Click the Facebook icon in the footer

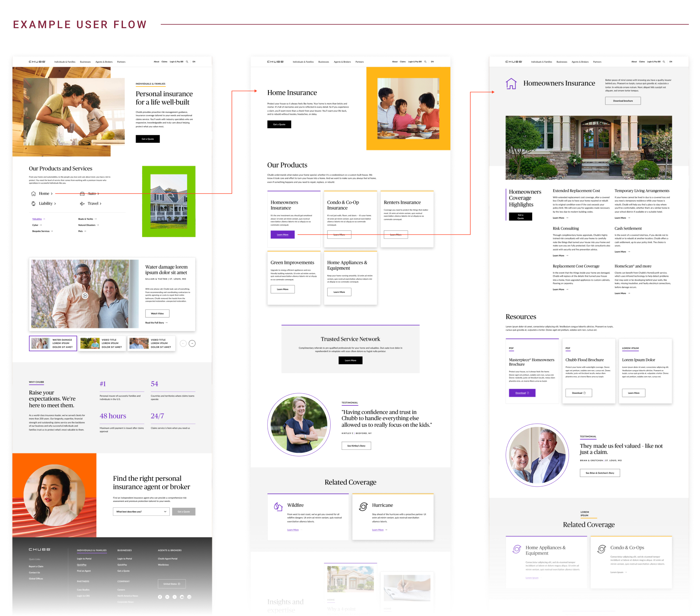[160, 597]
